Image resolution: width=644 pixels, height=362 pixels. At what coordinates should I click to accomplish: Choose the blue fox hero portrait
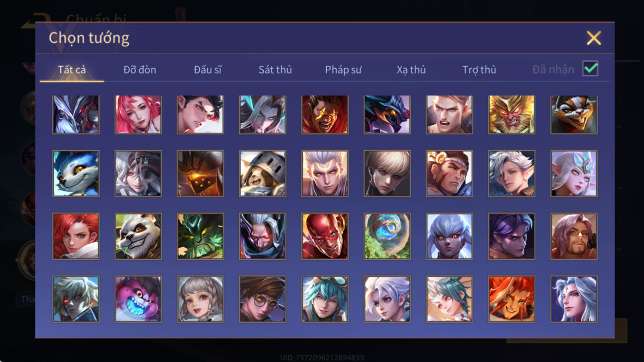coord(76,173)
